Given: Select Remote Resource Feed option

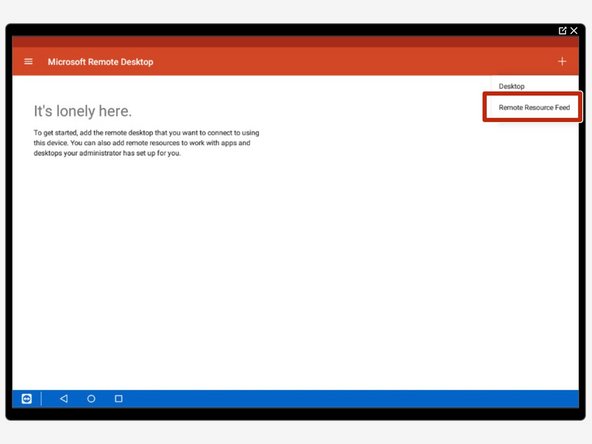Looking at the screenshot, I should 534,108.
